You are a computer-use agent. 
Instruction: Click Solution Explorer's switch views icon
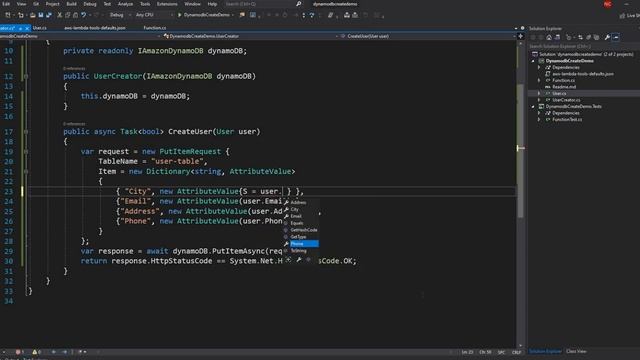(557, 38)
